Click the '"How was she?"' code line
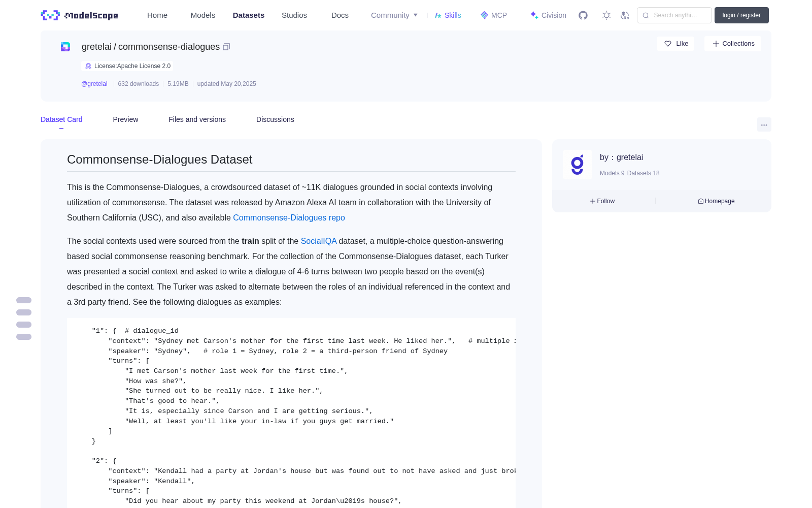This screenshot has height=508, width=812. [156, 381]
